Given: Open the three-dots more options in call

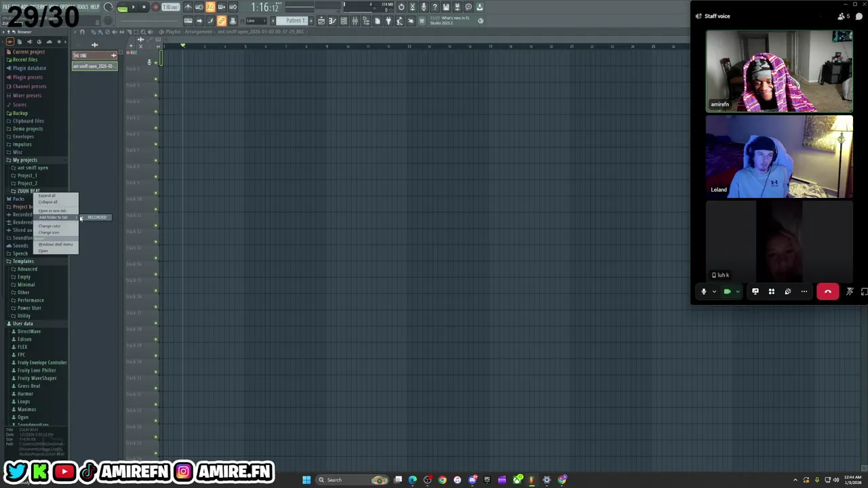Looking at the screenshot, I should (804, 291).
